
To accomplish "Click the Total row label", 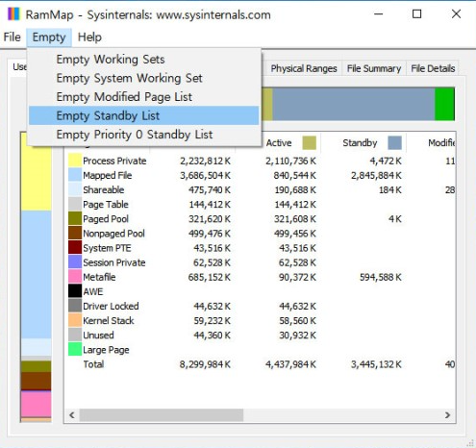I will coord(93,364).
